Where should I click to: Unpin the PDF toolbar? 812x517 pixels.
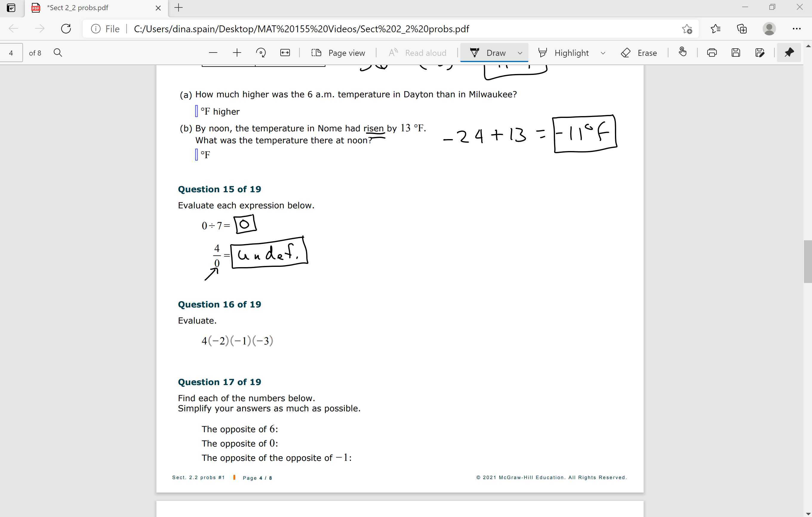789,52
